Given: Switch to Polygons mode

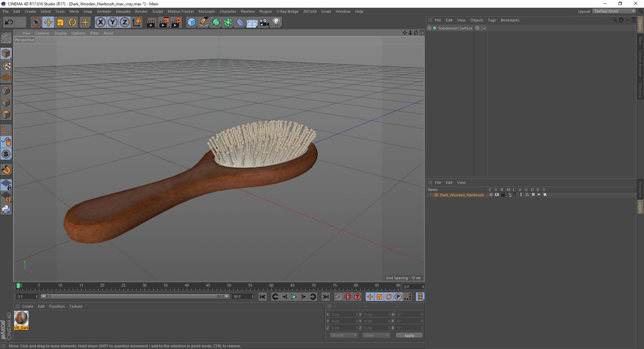Looking at the screenshot, I should [6, 114].
